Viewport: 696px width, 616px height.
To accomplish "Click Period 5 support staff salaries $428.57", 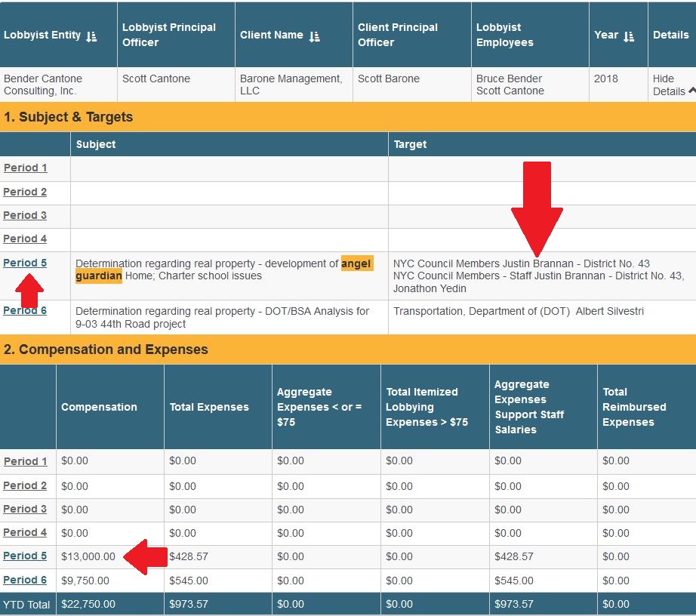I will tap(514, 556).
